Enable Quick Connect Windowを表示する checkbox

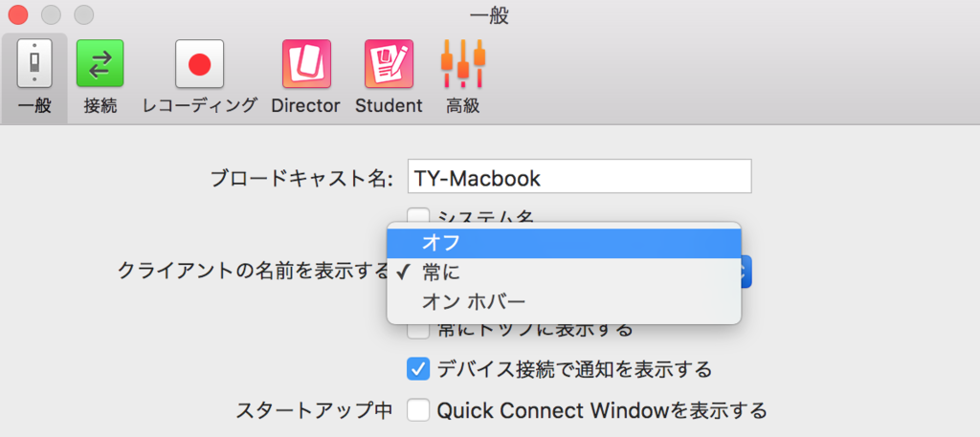coord(418,411)
